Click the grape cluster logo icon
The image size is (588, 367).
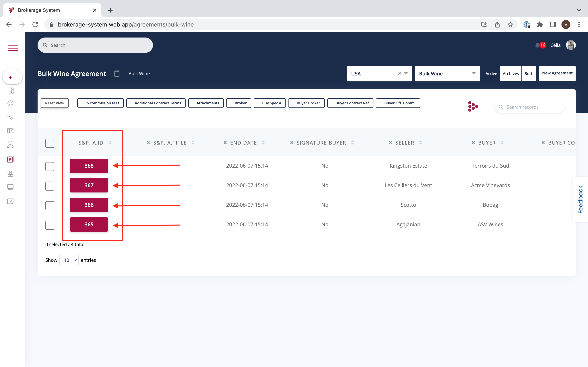click(x=473, y=107)
